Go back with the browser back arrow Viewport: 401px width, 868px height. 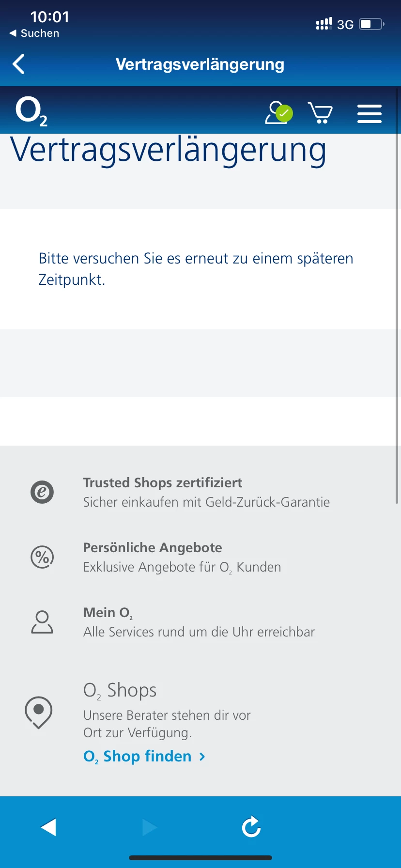[48, 827]
